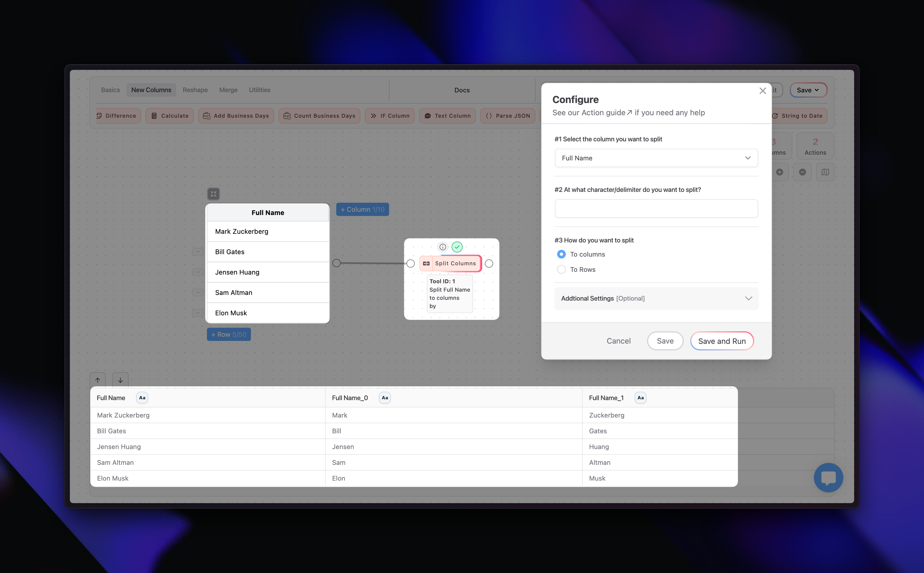
Task: Switch to the Utilities tab
Action: click(x=260, y=90)
